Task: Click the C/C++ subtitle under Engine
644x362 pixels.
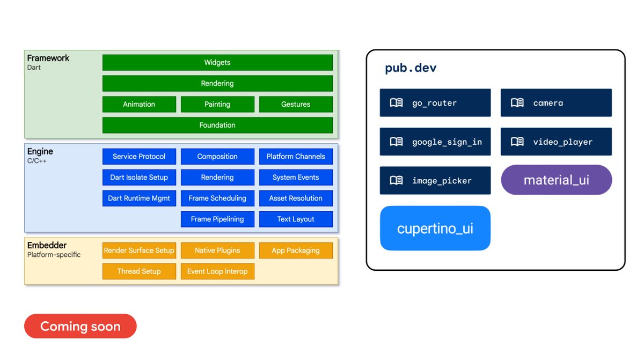Action: [37, 161]
